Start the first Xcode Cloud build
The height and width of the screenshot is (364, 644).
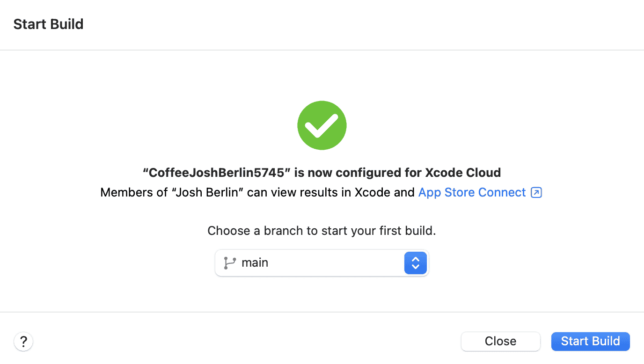[x=590, y=341]
